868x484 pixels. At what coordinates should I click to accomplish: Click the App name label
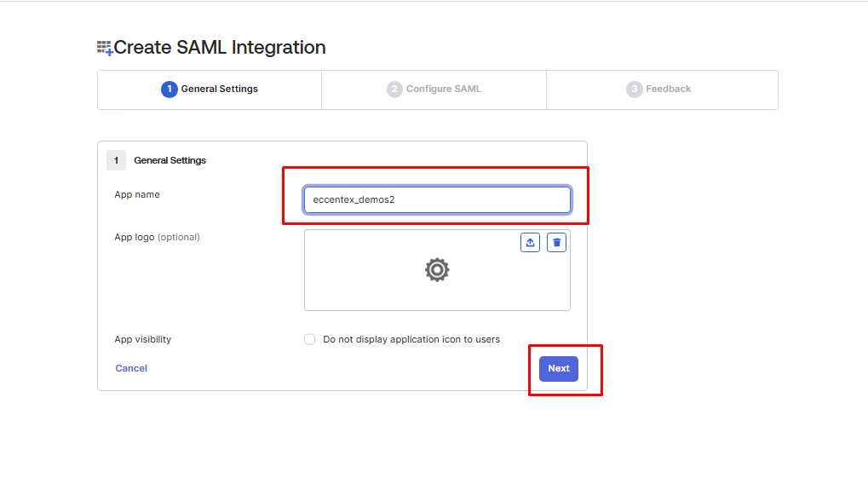[x=137, y=194]
